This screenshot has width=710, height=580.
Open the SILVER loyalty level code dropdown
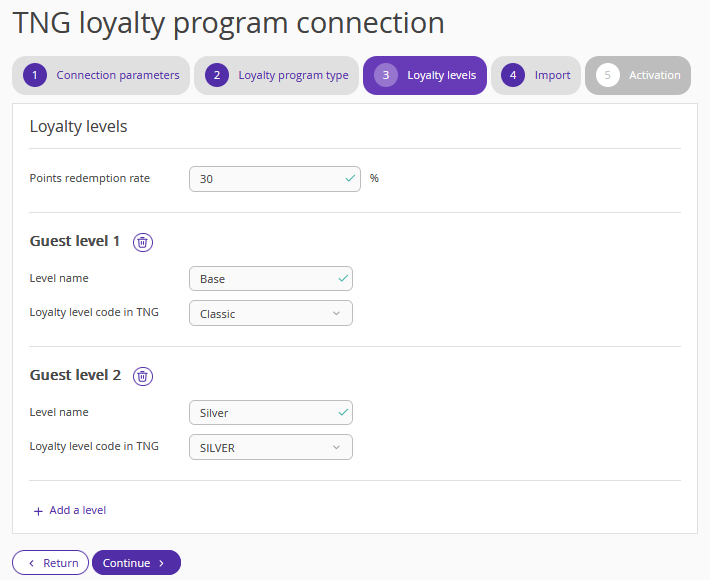click(271, 447)
